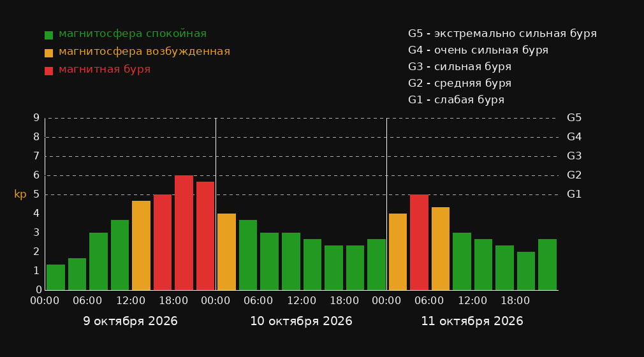Select the 'магнитная буря' legend label
Viewport: 644px width, 357px height.
coord(105,69)
